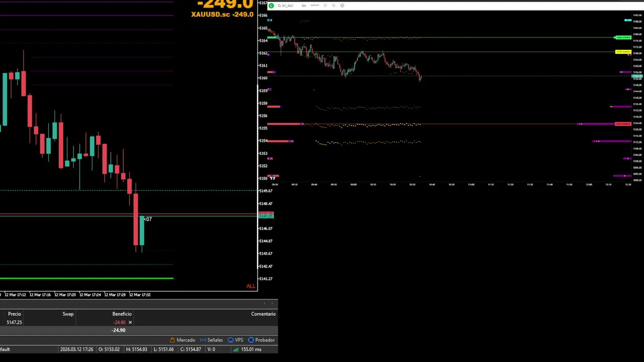
Task: Click the GC_GLD symbol name
Action: coord(287,6)
